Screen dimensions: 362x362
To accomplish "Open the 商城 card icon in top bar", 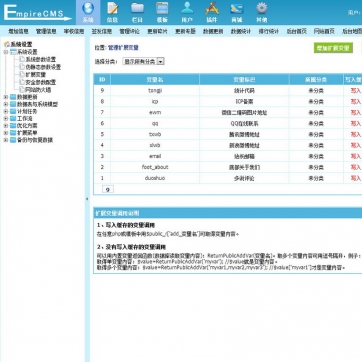I will [237, 8].
